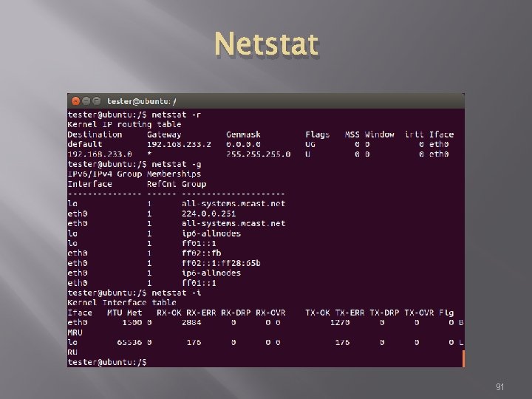Click the RefCnt column header
Image resolution: width=532 pixels, height=399 pixels.
coord(162,184)
